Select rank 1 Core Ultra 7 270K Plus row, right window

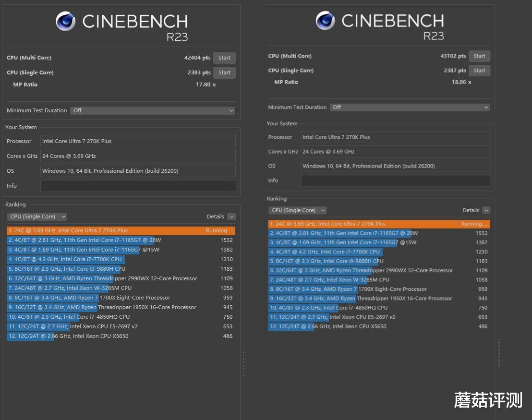pyautogui.click(x=379, y=224)
